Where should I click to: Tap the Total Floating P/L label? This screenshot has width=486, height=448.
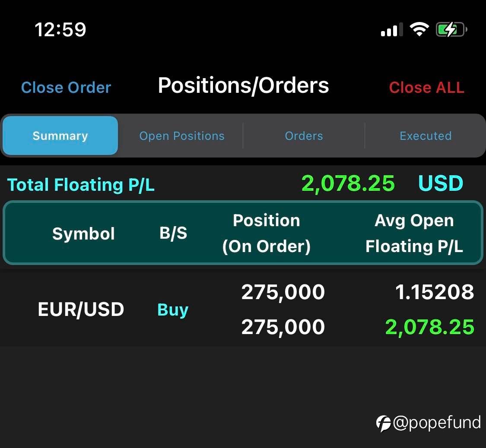81,185
